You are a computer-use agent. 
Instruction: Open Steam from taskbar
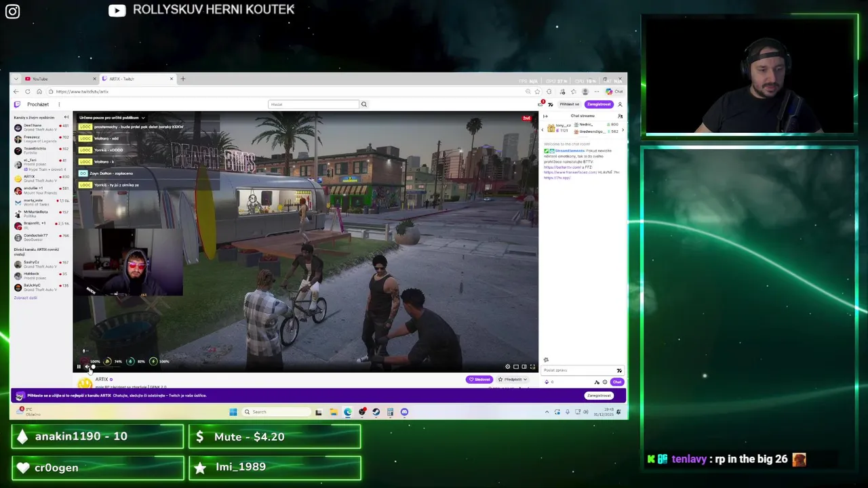(376, 411)
